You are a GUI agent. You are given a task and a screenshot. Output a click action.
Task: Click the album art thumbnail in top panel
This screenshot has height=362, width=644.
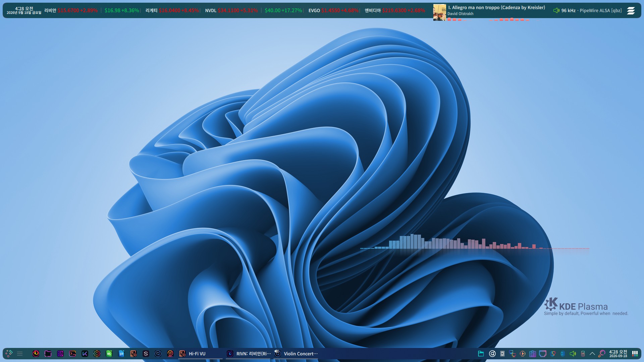[x=439, y=12]
